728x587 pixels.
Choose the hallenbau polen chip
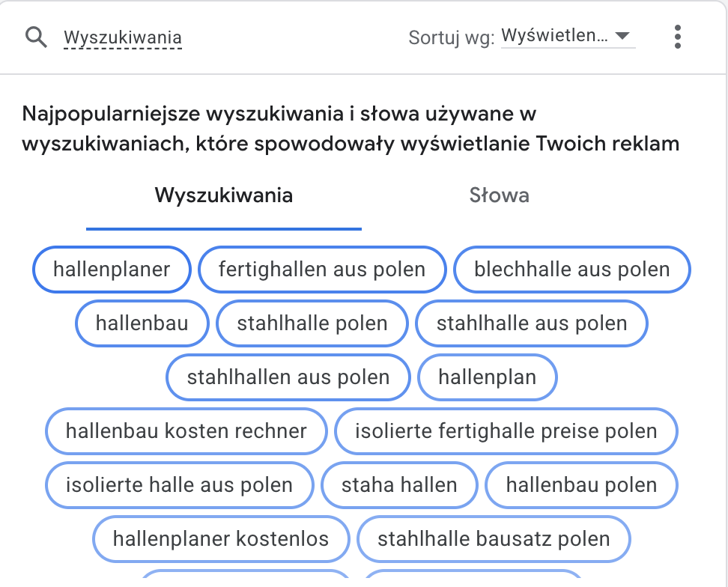581,485
